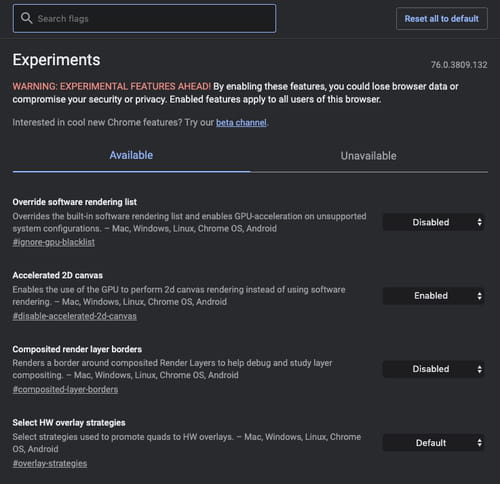Open the #ignore-gpu-blacklist anchor link

tap(54, 242)
